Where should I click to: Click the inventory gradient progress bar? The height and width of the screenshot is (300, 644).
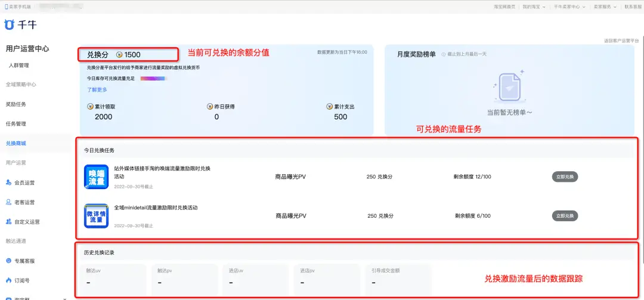153,78
